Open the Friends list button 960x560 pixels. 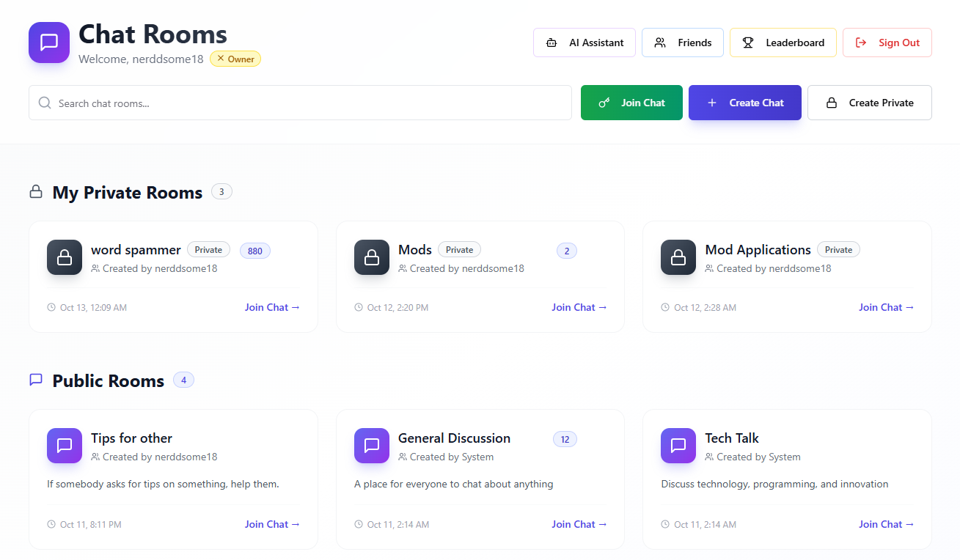[x=683, y=43]
